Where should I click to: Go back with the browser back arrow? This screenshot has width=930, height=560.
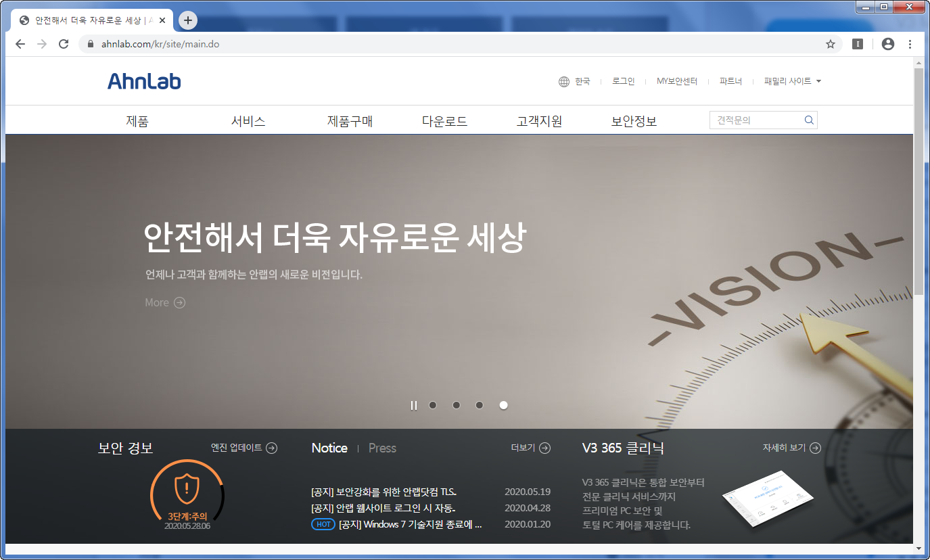20,44
